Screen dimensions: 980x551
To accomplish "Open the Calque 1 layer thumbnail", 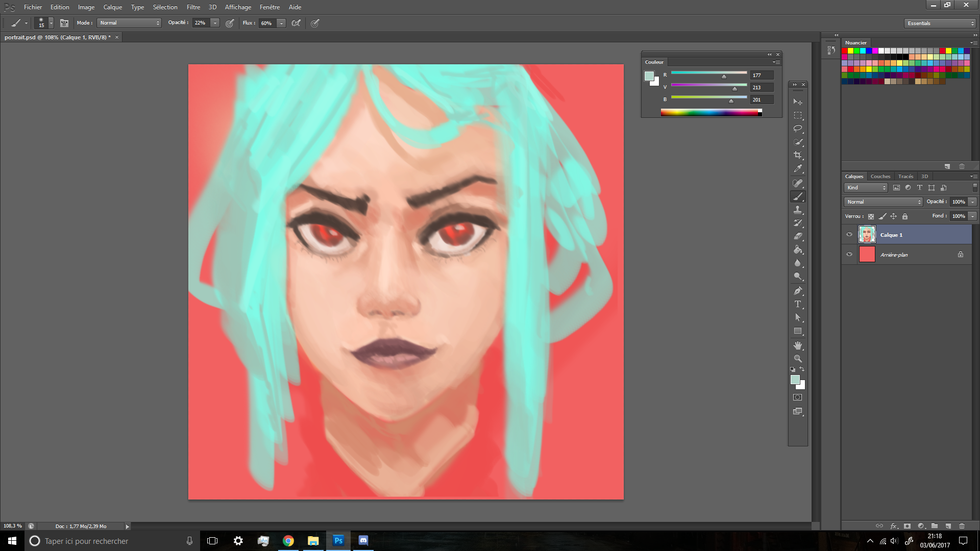I will (x=867, y=234).
